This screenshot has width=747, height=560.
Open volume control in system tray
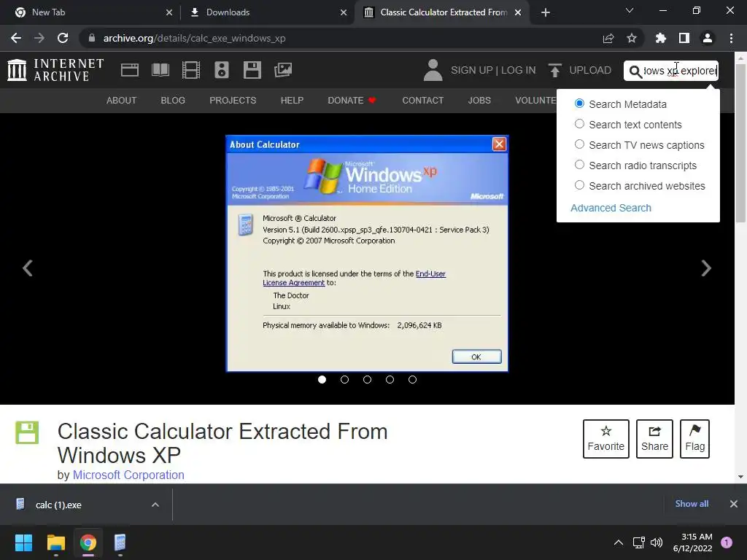(x=657, y=542)
